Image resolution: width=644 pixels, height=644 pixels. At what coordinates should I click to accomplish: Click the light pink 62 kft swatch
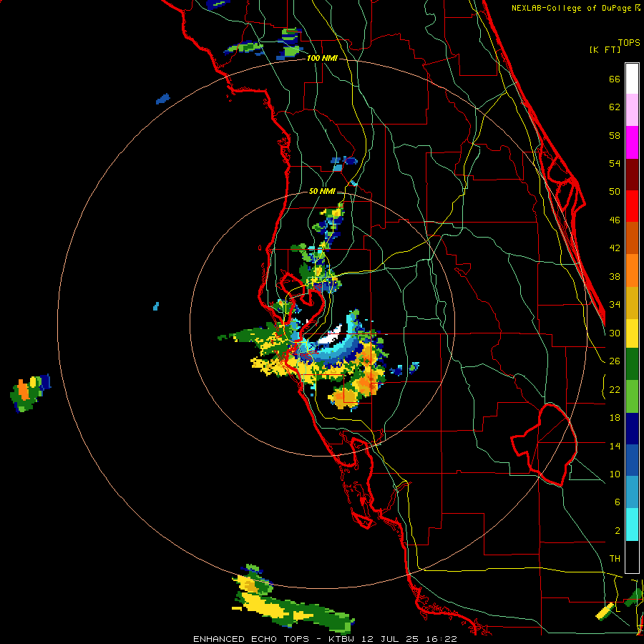tap(632, 110)
